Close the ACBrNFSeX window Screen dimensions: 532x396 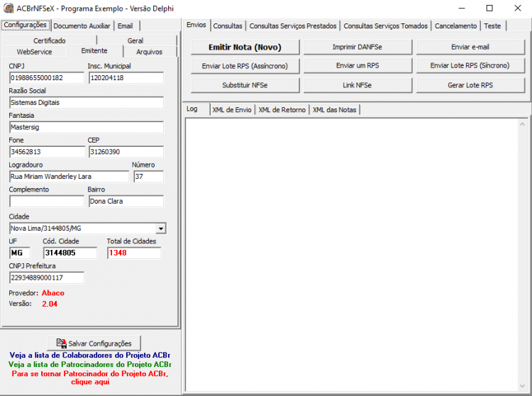pyautogui.click(x=517, y=8)
